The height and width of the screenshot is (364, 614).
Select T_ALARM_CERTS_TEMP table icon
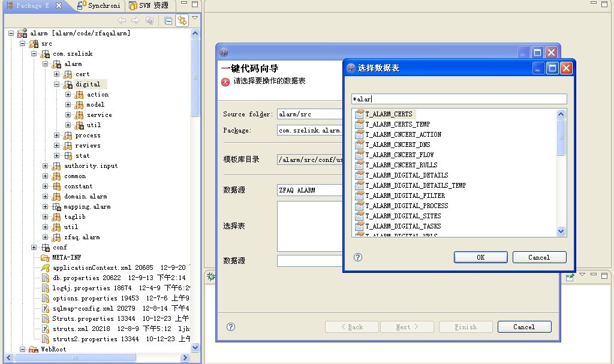pyautogui.click(x=359, y=124)
